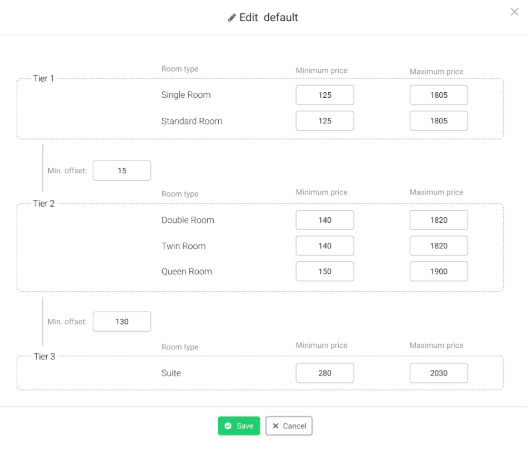Close the Edit default dialog
Viewport: 528px width, 454px height.
click(514, 12)
